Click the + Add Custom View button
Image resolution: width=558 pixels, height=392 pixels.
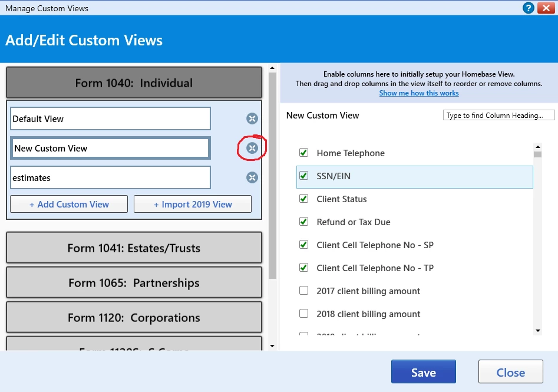[x=69, y=204]
